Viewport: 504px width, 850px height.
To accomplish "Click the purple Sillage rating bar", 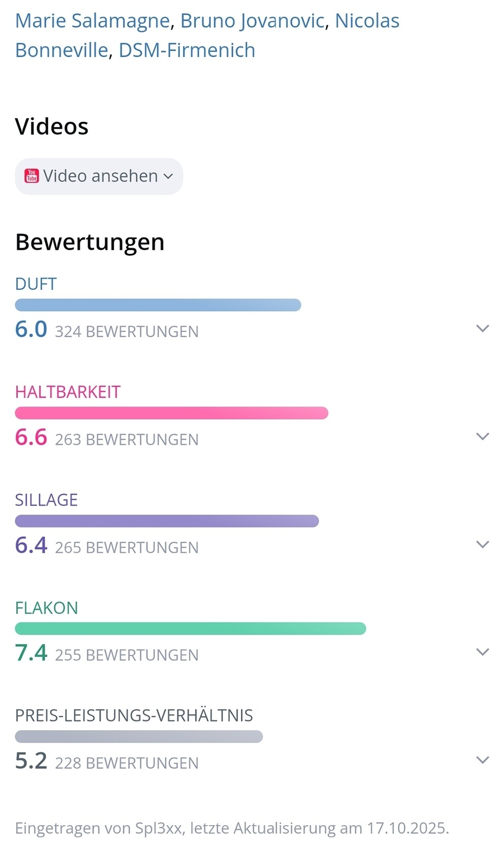I will click(167, 521).
